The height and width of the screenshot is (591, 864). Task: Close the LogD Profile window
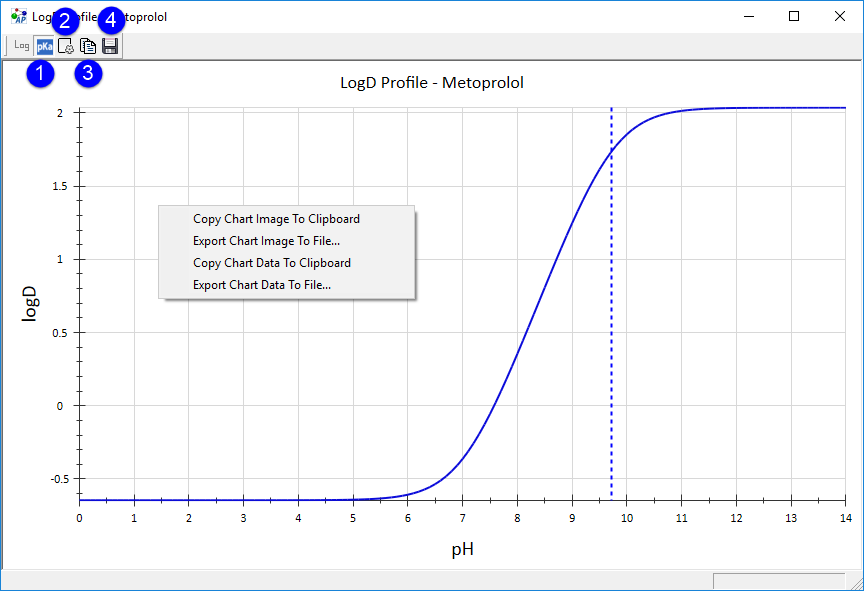[x=839, y=17]
